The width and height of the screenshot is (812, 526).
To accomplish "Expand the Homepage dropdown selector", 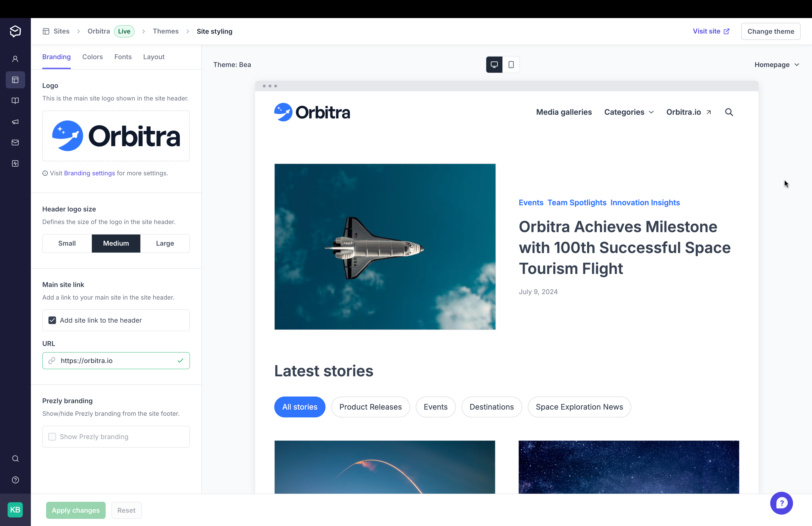I will coord(778,65).
